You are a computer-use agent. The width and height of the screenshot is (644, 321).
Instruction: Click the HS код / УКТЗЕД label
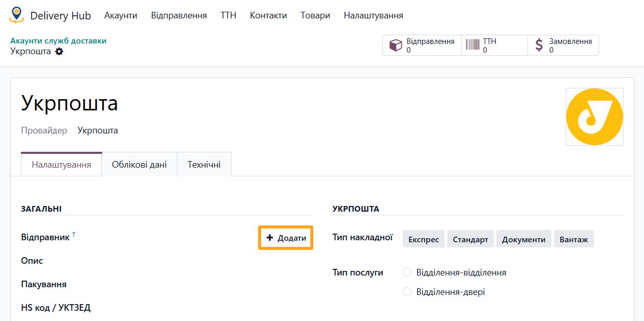coord(56,308)
